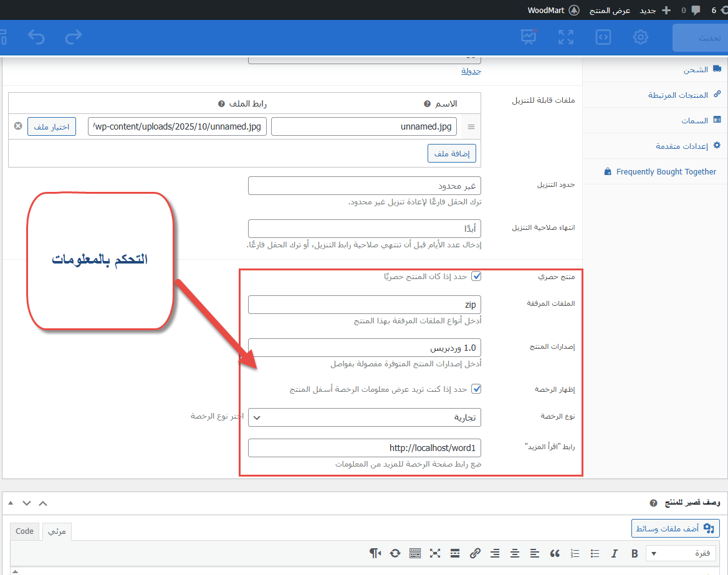Click the إضافة ملف add file button

(x=452, y=153)
